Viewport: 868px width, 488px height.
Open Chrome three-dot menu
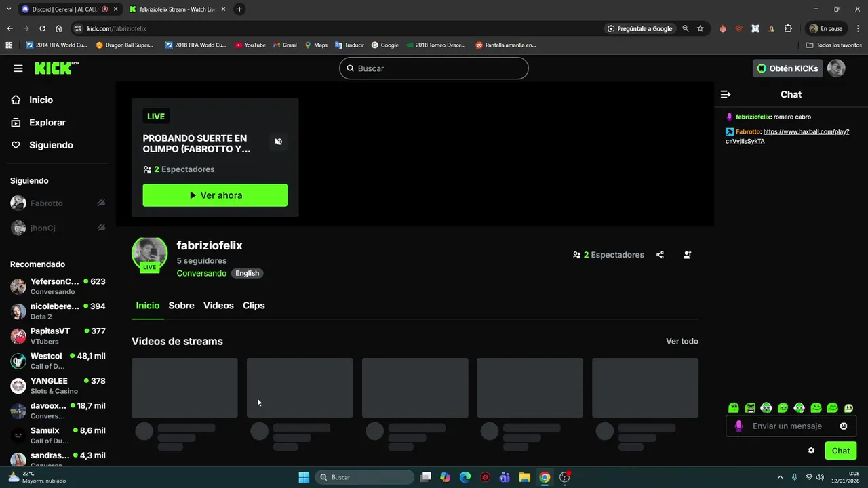coord(856,28)
